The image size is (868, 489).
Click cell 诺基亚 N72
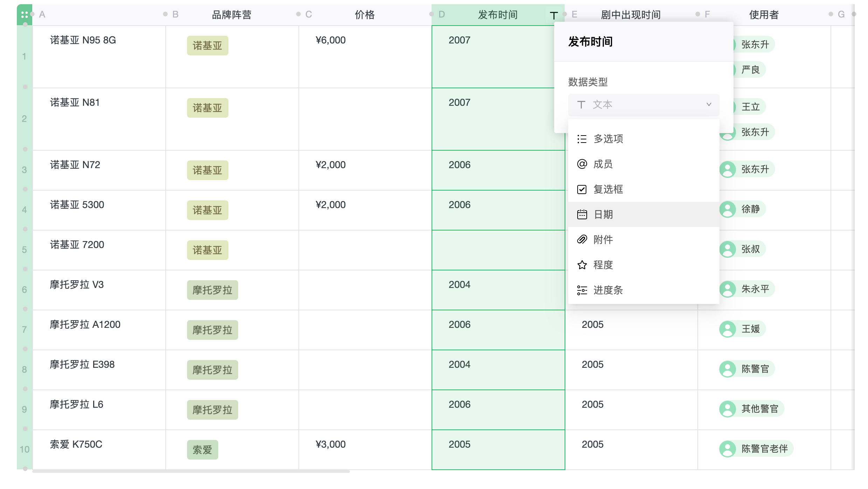pos(99,171)
